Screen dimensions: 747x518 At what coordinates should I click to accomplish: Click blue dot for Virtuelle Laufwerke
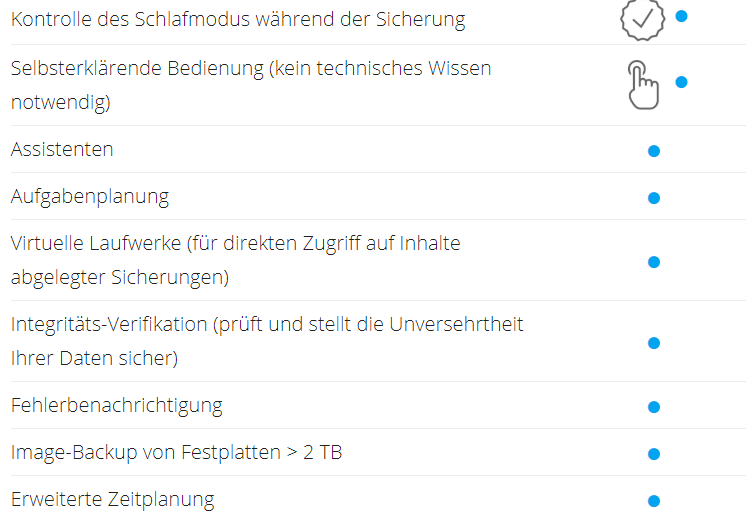tap(654, 262)
